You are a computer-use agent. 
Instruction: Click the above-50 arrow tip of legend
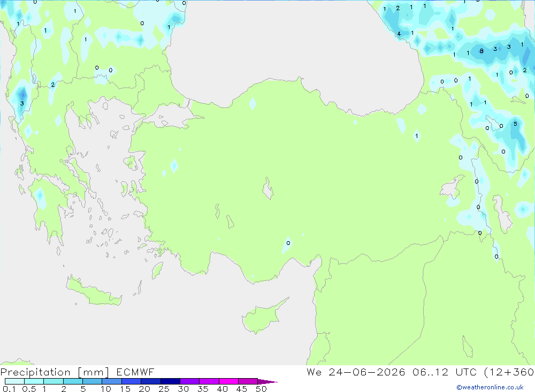click(x=267, y=382)
